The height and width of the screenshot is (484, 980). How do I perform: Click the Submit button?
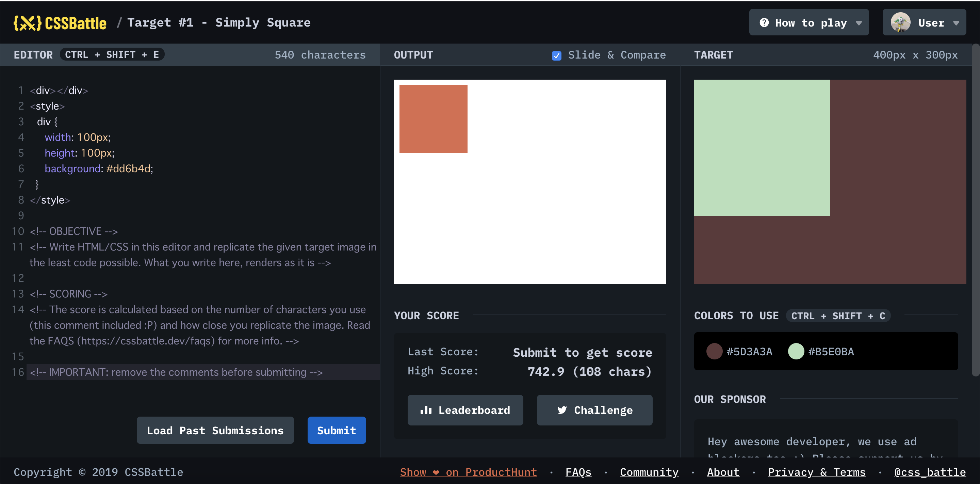point(336,430)
